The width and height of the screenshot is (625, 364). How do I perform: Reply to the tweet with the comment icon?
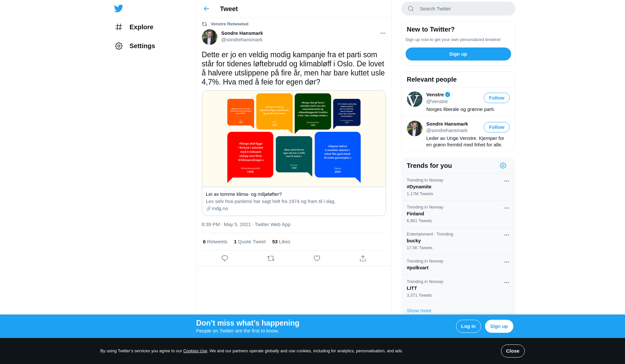225,258
